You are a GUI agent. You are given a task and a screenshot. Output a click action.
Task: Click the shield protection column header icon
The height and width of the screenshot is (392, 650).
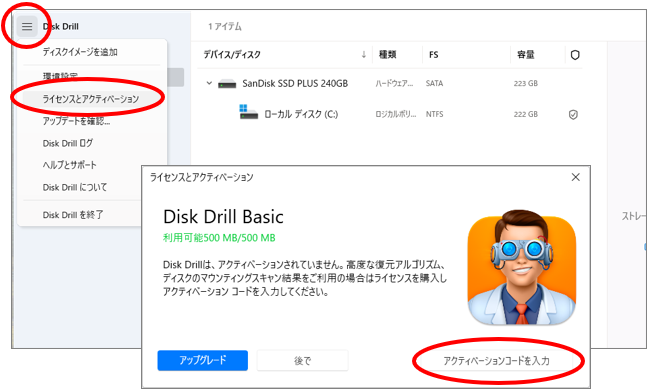pyautogui.click(x=575, y=55)
